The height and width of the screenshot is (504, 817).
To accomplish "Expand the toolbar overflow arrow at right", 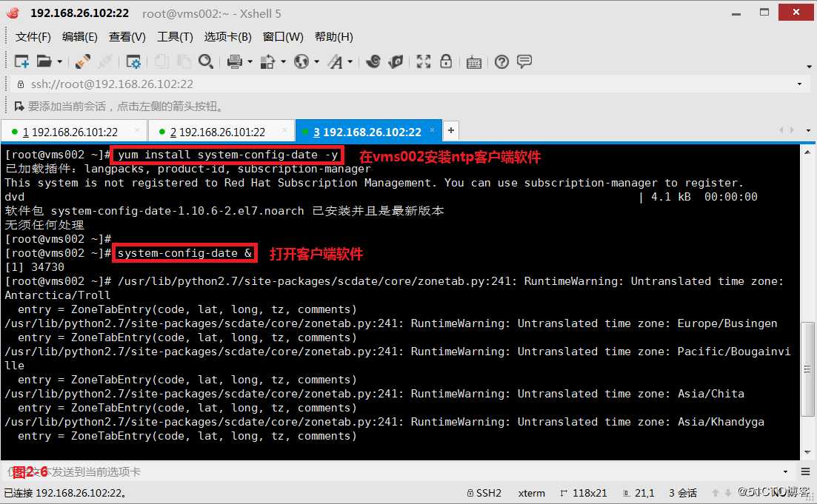I will 809,67.
